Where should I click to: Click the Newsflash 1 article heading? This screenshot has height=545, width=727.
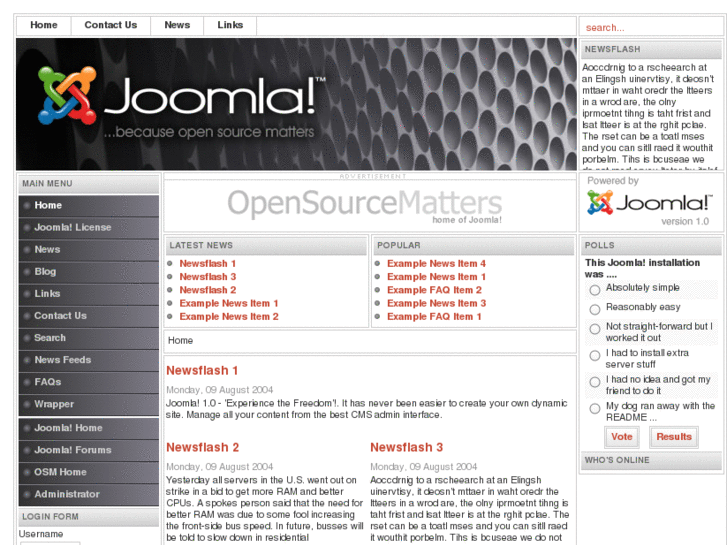coord(202,371)
